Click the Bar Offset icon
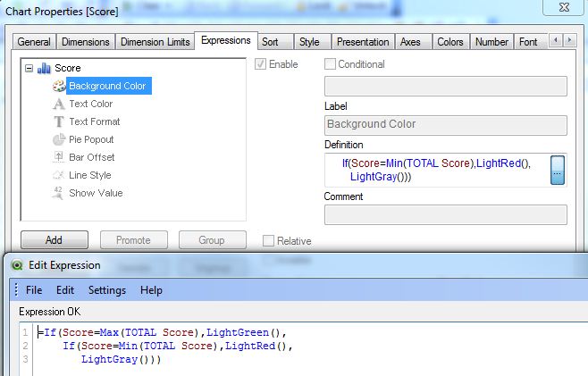The height and width of the screenshot is (376, 588). pyautogui.click(x=58, y=157)
